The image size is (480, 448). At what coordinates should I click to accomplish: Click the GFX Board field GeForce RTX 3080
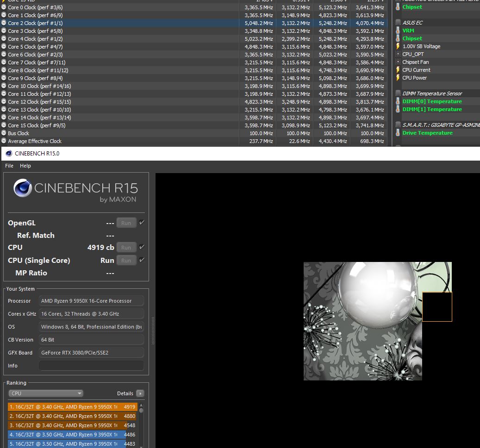[x=91, y=353]
